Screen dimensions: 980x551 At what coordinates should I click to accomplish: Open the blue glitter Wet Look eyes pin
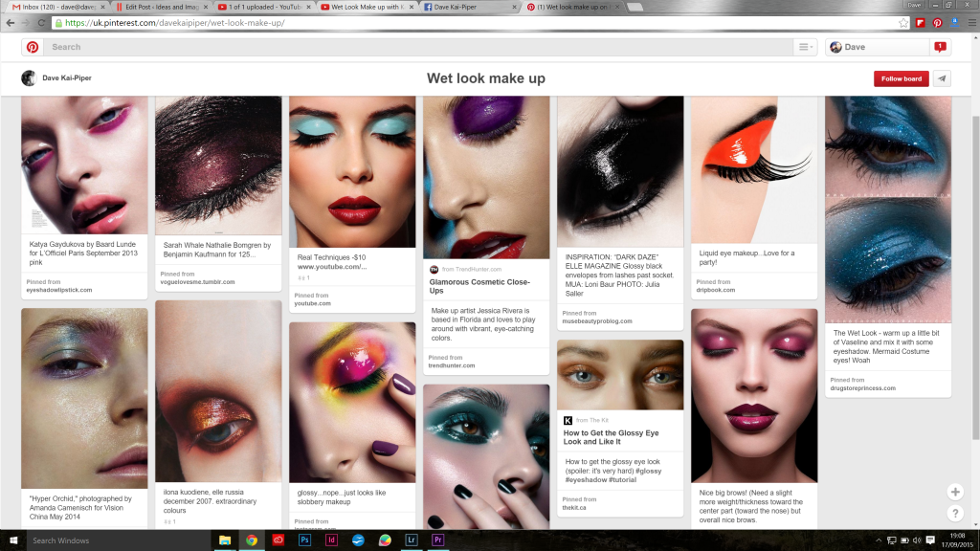click(x=888, y=209)
